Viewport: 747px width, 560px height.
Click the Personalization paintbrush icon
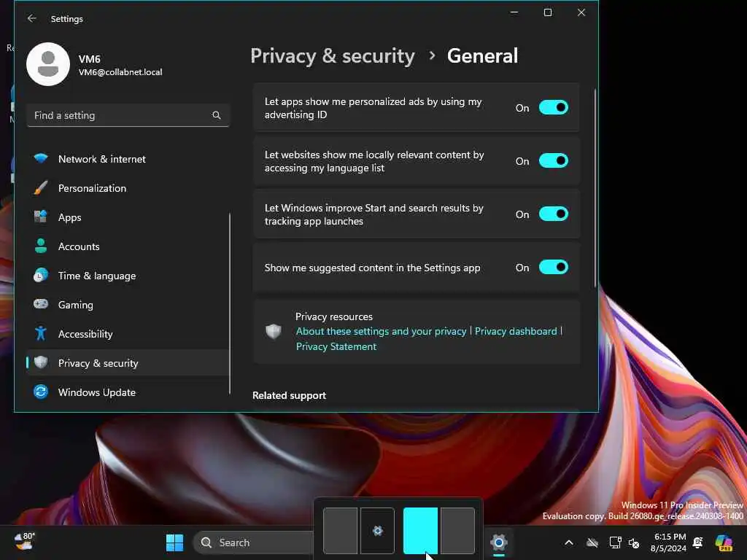tap(41, 187)
